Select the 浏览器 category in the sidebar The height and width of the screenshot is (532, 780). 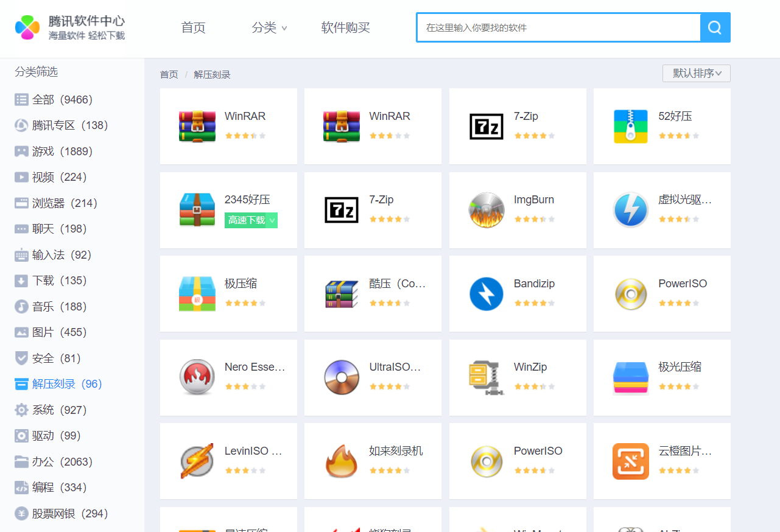tap(57, 203)
